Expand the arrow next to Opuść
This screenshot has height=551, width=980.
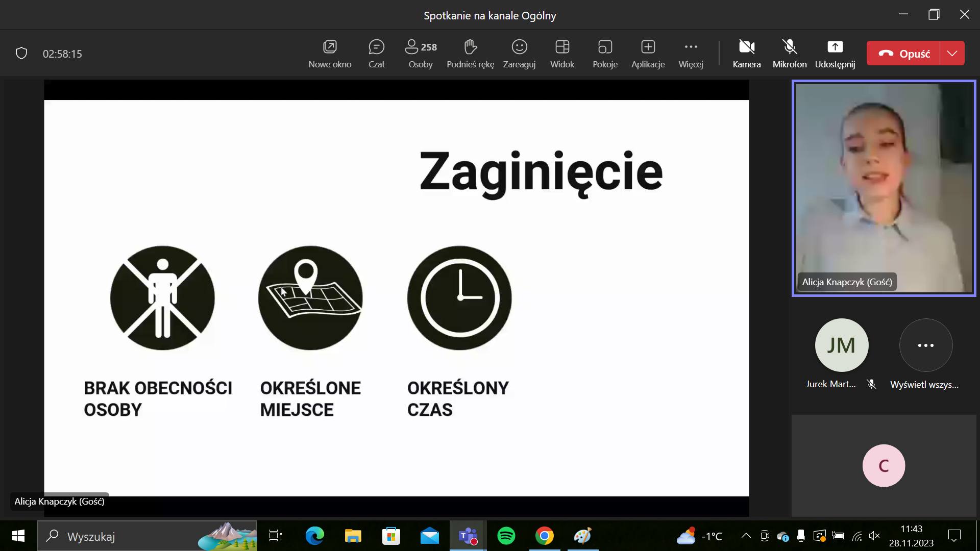click(952, 54)
